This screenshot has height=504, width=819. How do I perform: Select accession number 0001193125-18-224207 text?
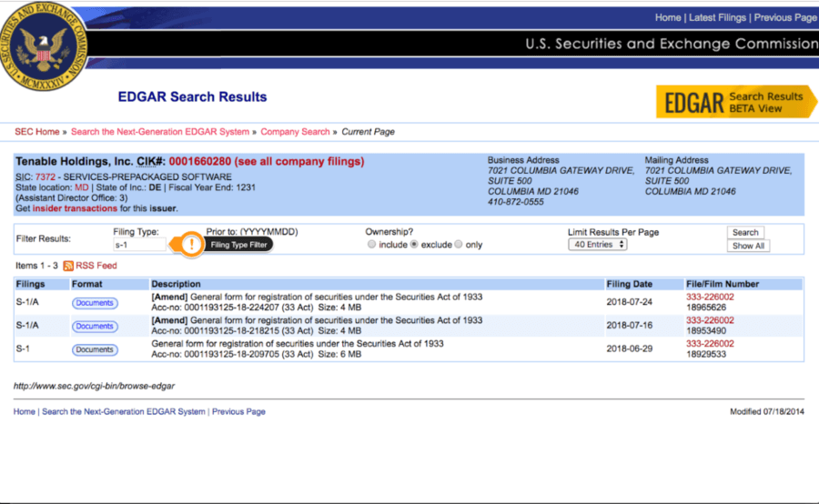coord(232,307)
